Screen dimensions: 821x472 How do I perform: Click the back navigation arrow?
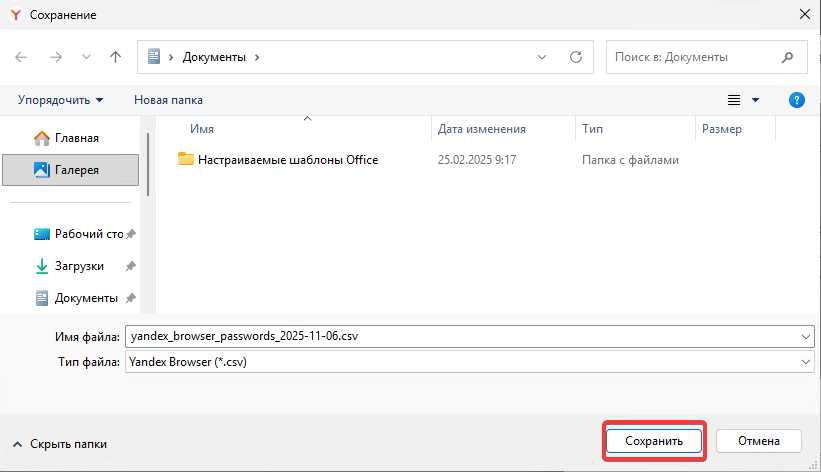(x=22, y=58)
